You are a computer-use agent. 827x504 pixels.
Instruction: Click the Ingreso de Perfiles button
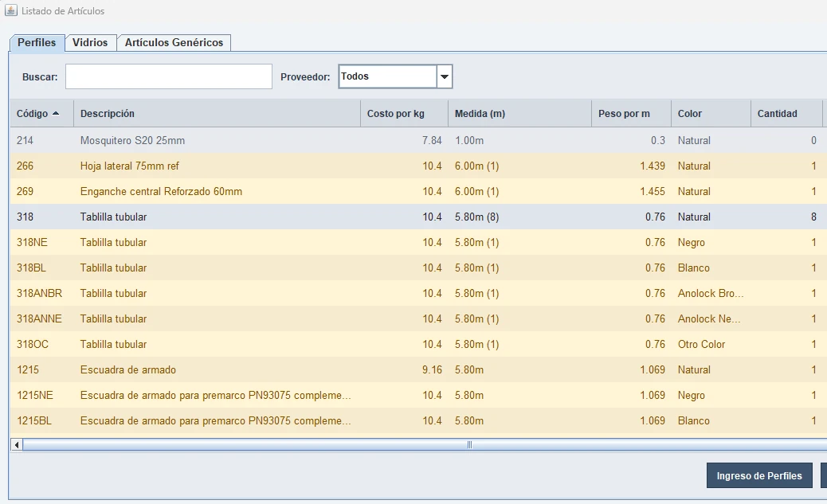click(759, 475)
